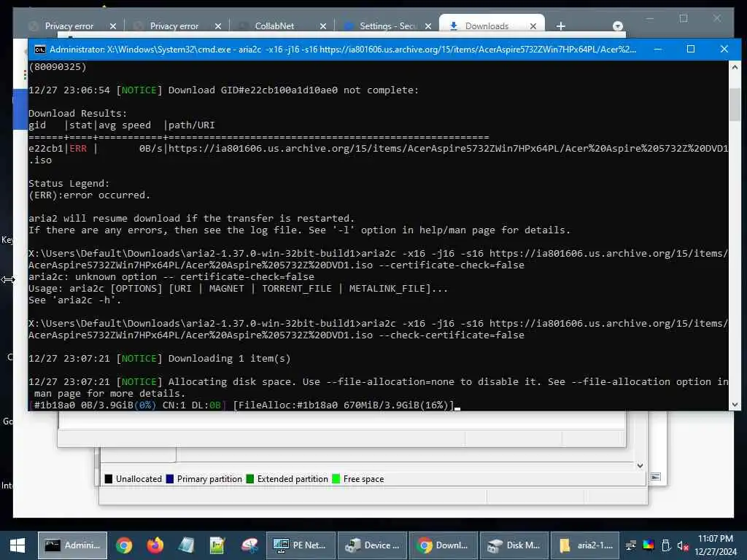Click cmd scrollbar down arrow
Screen dimensions: 747x560
tap(735, 404)
